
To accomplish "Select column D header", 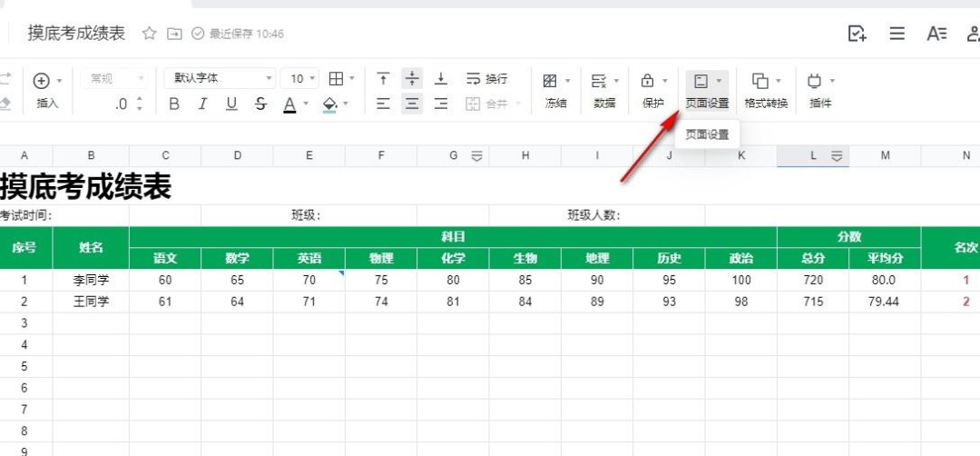I will point(237,155).
